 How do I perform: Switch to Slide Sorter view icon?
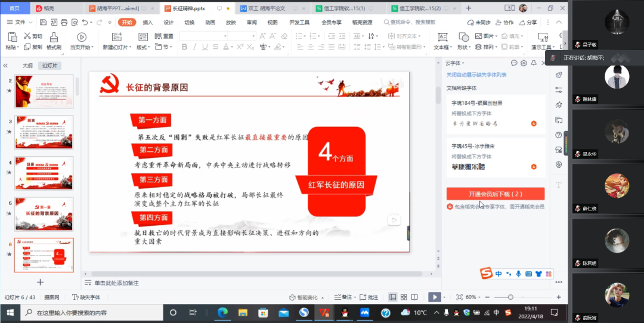(404, 297)
